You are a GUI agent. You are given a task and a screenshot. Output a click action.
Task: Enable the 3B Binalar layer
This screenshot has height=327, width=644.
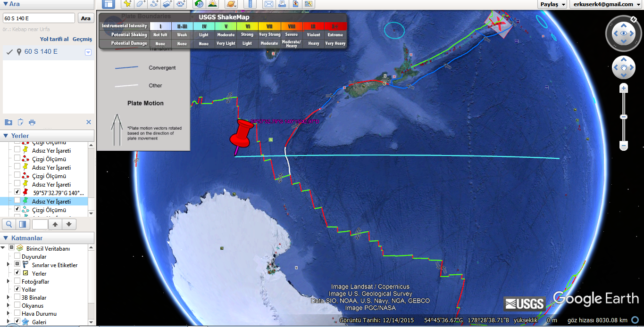point(17,297)
